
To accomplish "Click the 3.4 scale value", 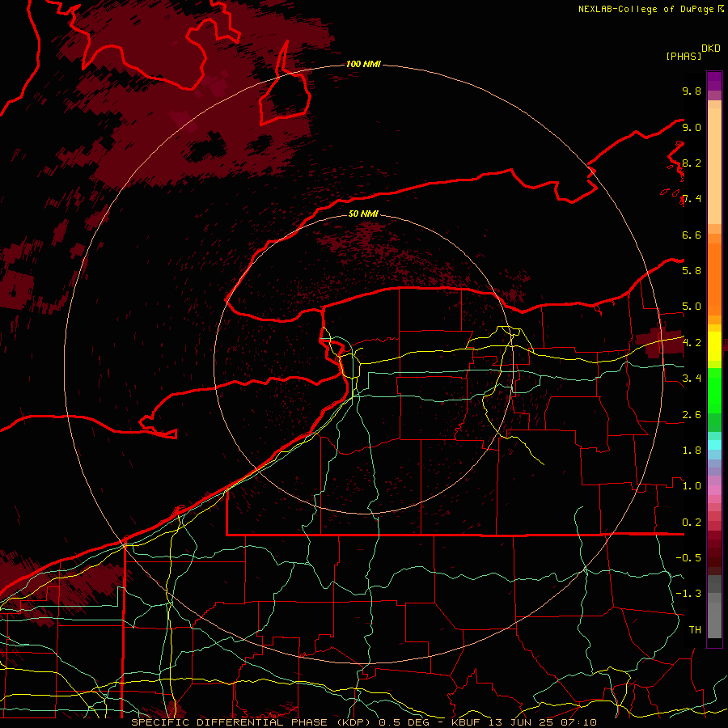I will coord(692,378).
